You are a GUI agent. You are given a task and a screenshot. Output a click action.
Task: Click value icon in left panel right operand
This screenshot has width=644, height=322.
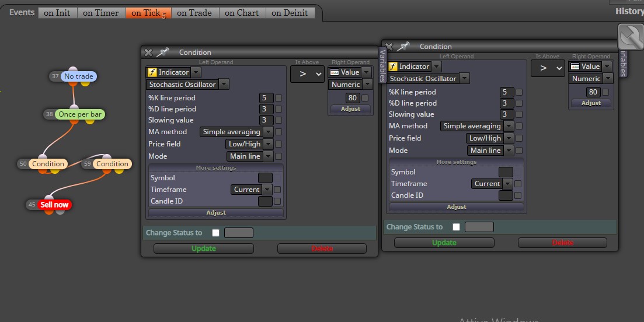point(335,72)
